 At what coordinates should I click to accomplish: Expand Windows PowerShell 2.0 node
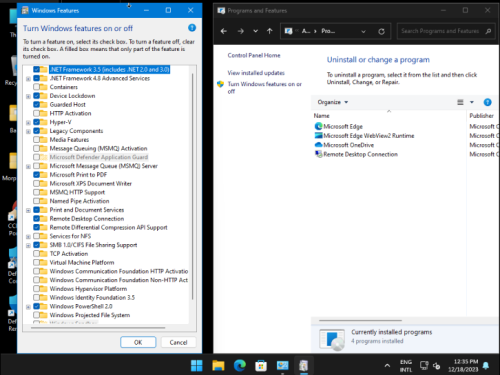pyautogui.click(x=28, y=307)
